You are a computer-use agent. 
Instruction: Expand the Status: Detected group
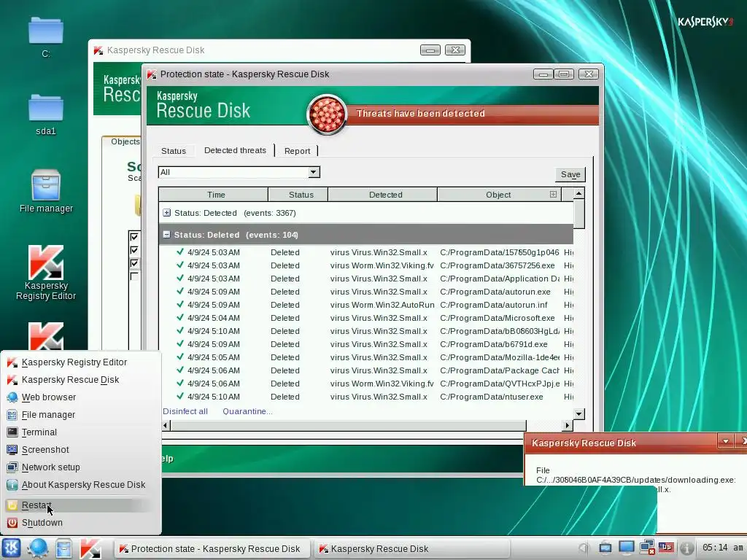167,213
